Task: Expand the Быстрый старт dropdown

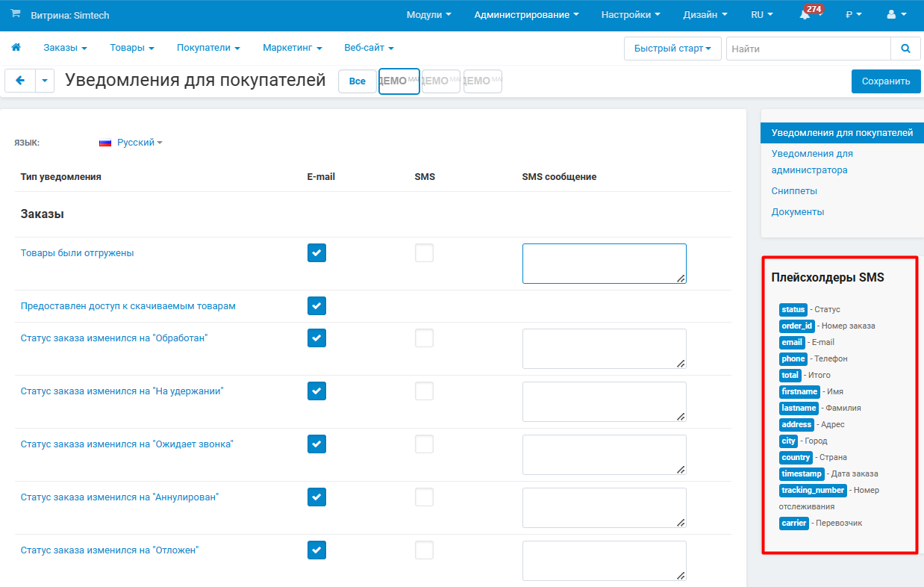Action: (x=672, y=49)
